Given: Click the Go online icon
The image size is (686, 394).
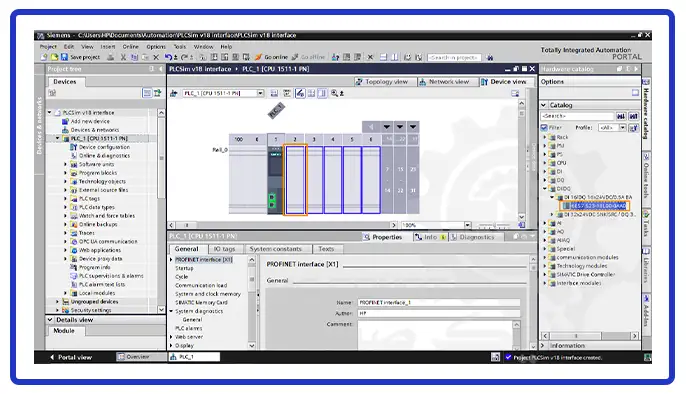Looking at the screenshot, I should [x=259, y=57].
